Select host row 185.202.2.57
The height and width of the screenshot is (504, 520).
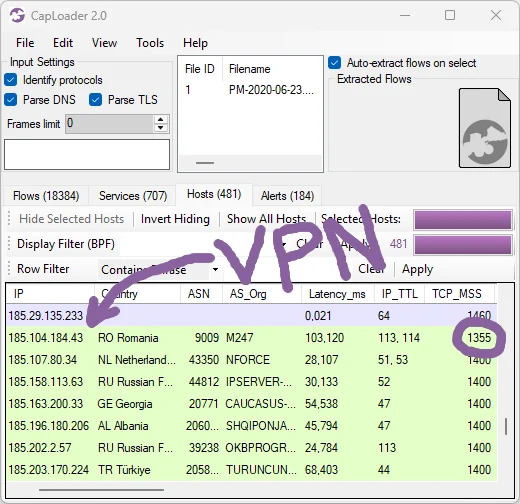coord(251,448)
